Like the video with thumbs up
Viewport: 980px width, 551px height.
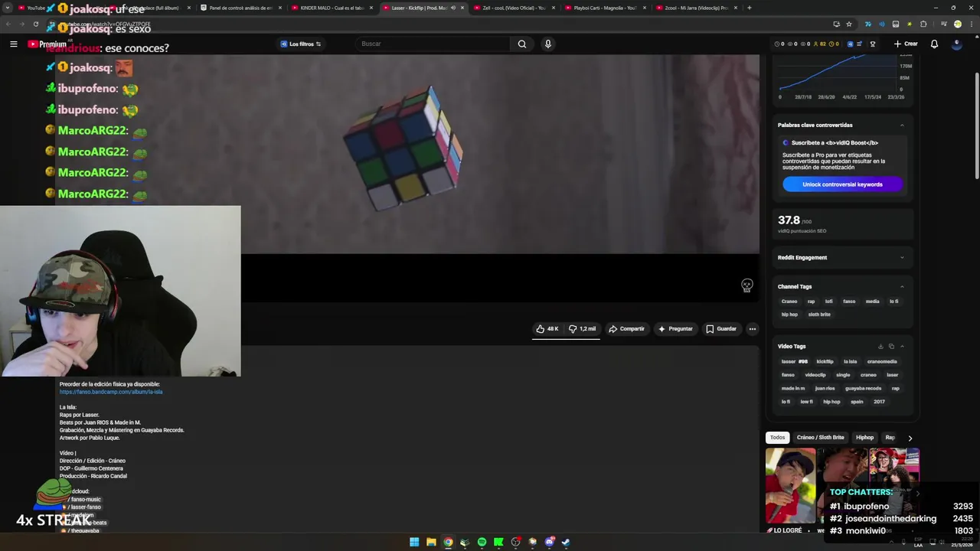point(547,329)
